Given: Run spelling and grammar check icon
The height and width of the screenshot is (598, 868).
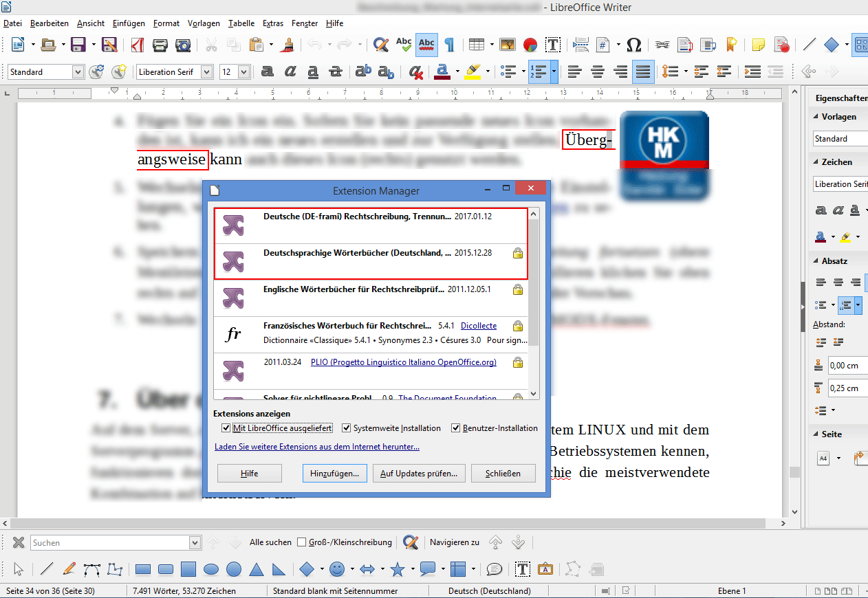Looking at the screenshot, I should 404,45.
